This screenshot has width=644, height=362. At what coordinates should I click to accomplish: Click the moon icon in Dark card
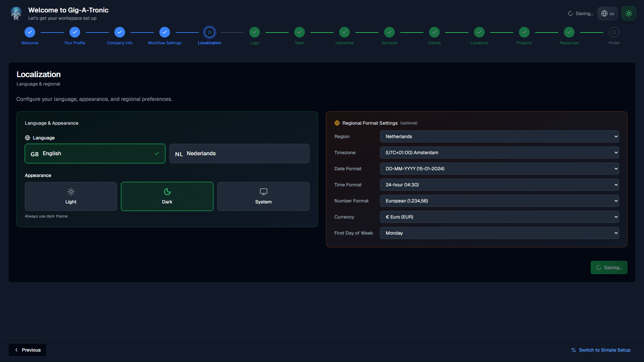click(x=167, y=192)
